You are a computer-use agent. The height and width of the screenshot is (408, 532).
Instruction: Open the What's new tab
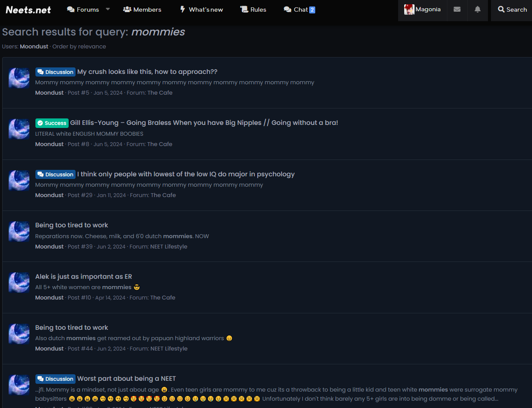pyautogui.click(x=201, y=10)
